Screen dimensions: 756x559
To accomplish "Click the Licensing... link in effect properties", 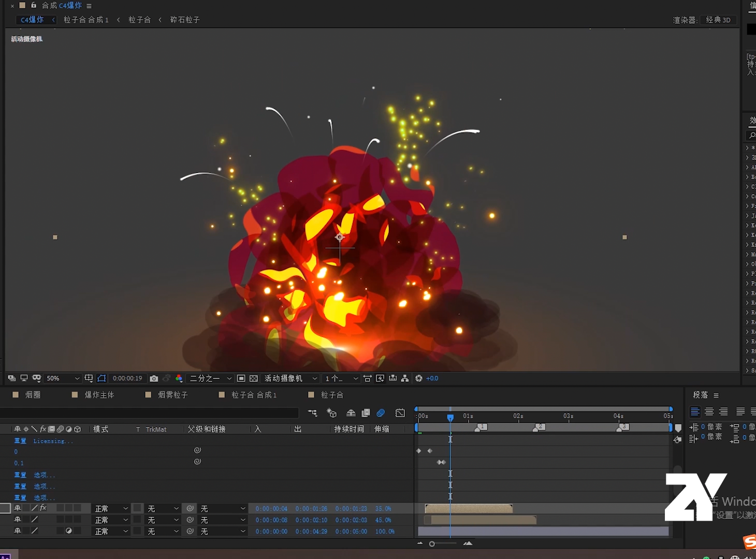I will coord(53,441).
